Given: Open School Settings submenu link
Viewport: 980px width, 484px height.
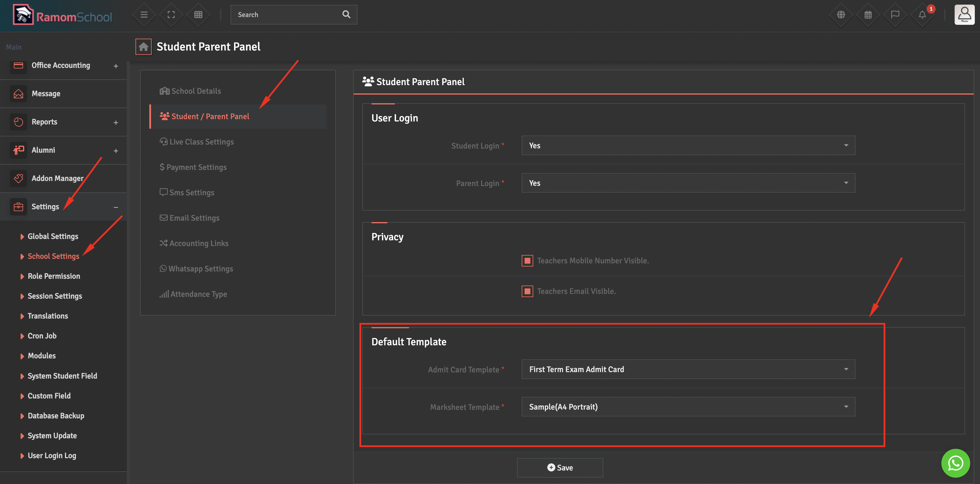Looking at the screenshot, I should click(x=53, y=256).
